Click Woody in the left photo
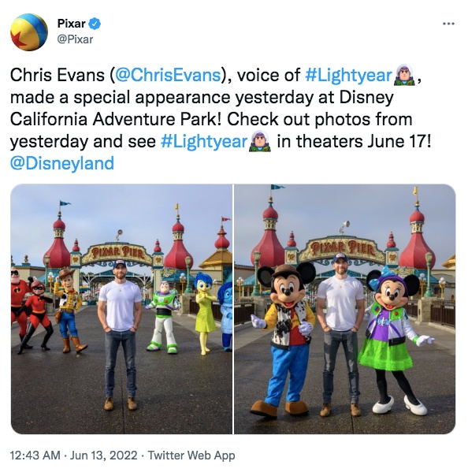Image resolution: width=468 pixels, height=476 pixels. click(69, 311)
